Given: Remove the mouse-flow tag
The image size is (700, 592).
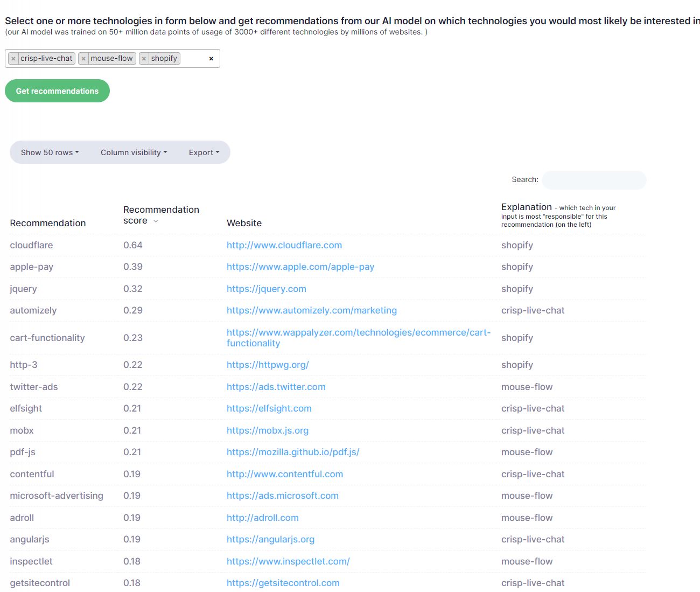Looking at the screenshot, I should [83, 59].
